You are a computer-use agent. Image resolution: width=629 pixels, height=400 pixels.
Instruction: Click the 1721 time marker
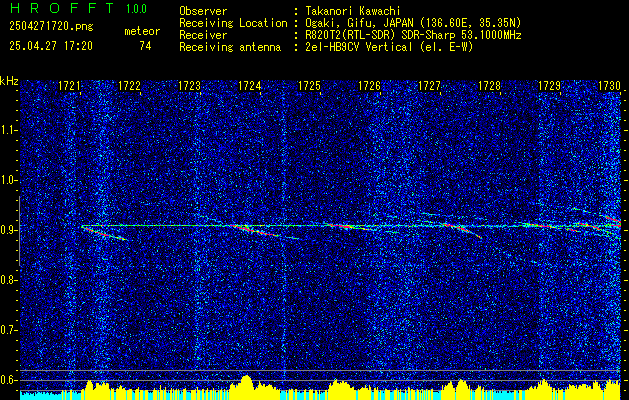coord(69,86)
